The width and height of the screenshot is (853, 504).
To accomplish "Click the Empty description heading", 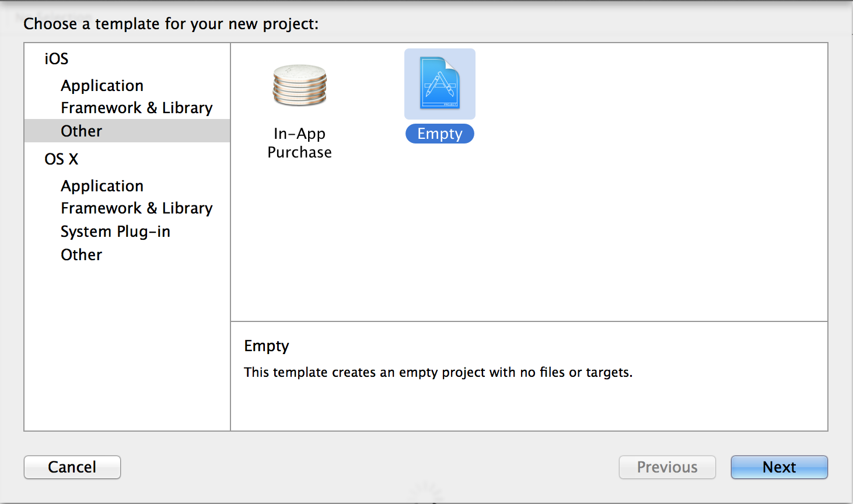I will (x=267, y=346).
